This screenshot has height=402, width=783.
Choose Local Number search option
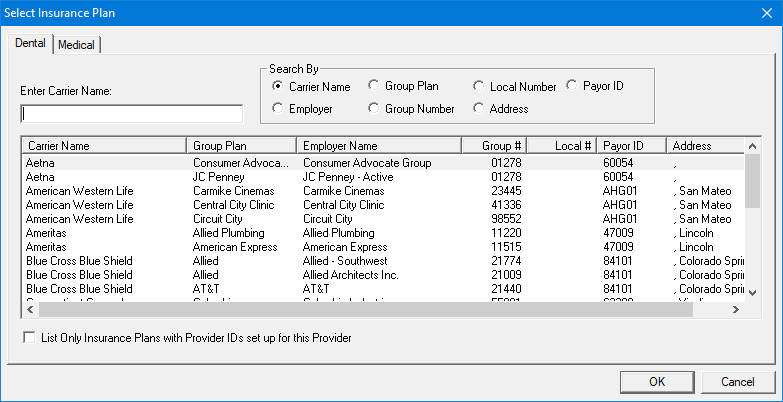(480, 86)
